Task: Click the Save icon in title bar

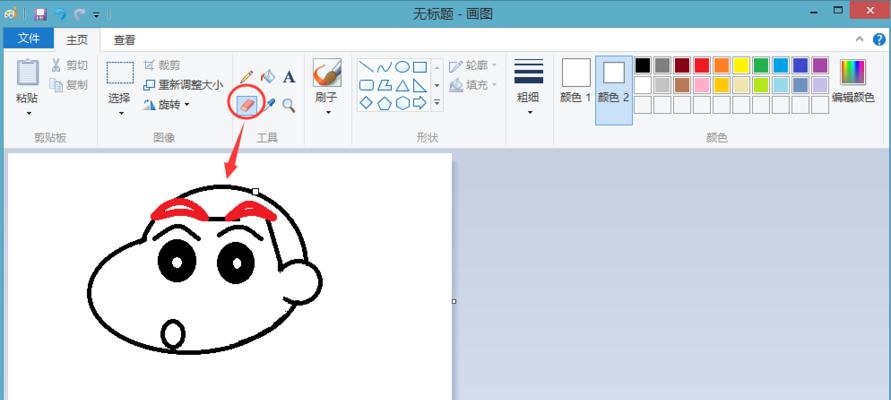Action: point(40,14)
